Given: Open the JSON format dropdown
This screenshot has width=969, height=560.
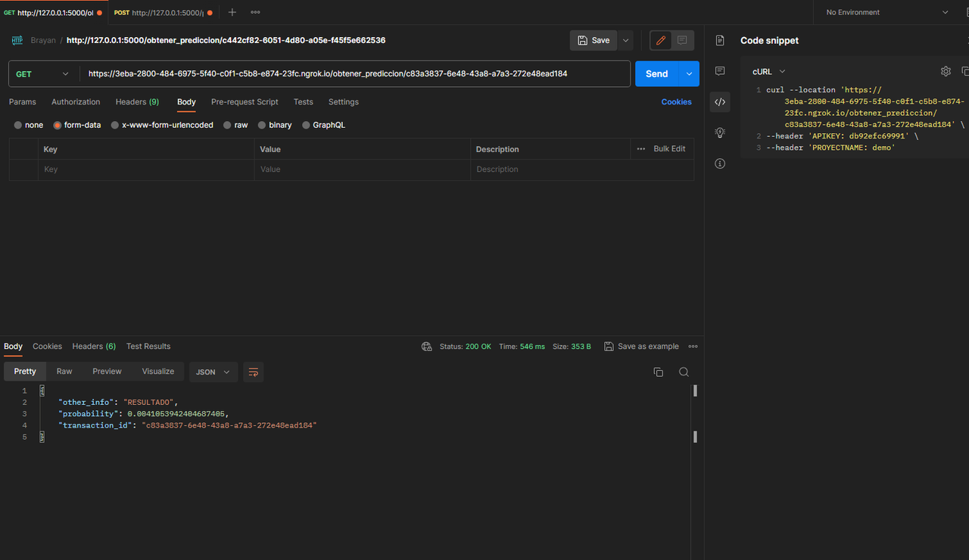Looking at the screenshot, I should click(x=213, y=372).
